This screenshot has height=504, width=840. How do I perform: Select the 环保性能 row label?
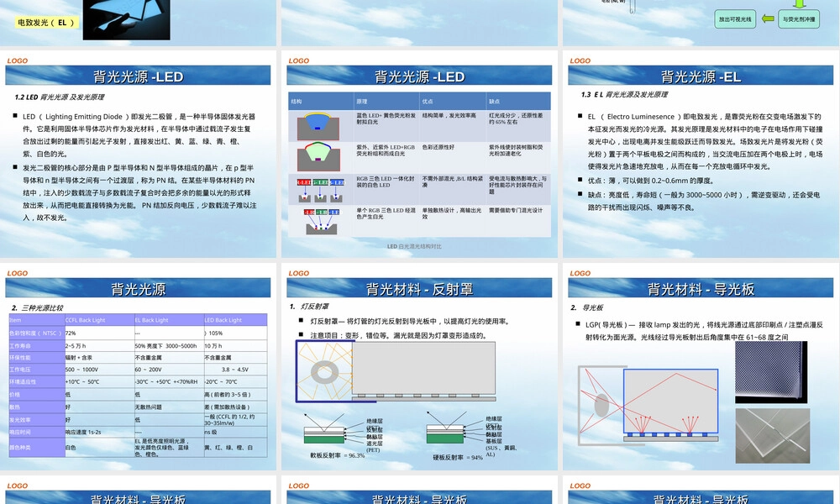[37, 357]
